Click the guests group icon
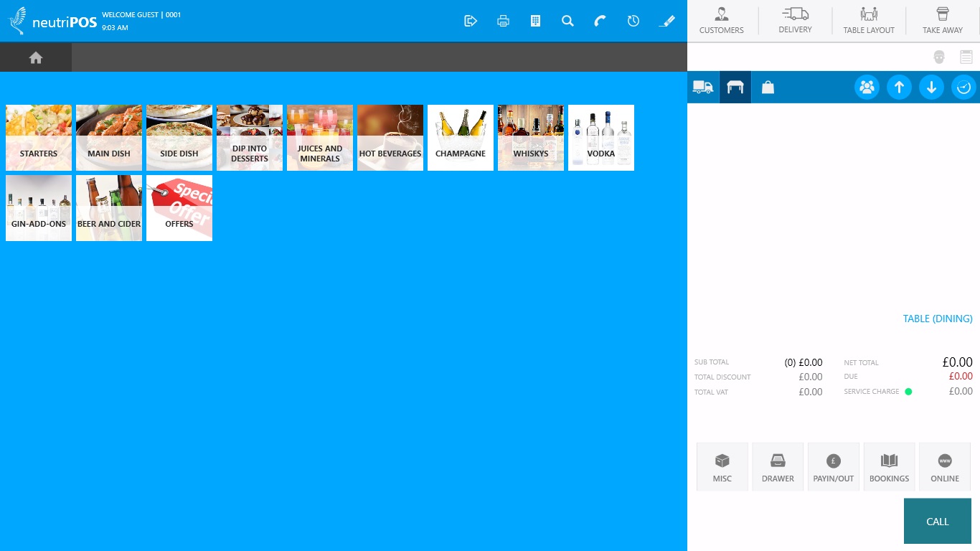980x551 pixels. pos(867,88)
